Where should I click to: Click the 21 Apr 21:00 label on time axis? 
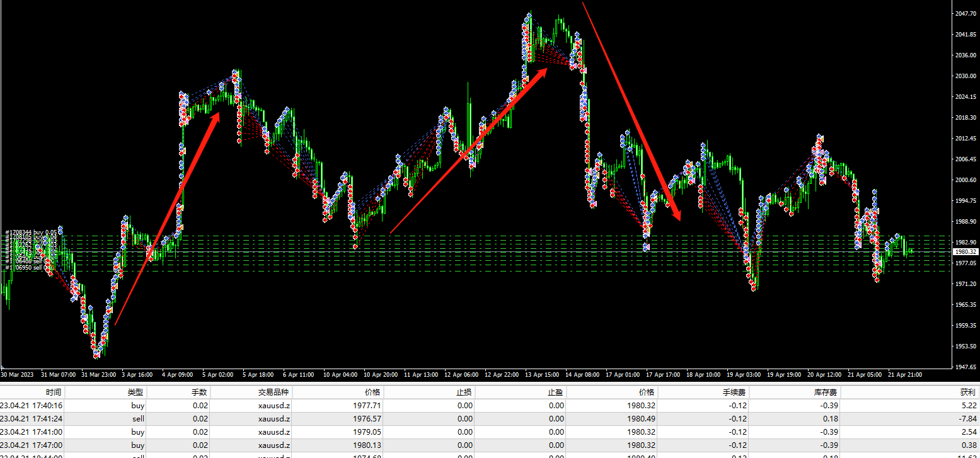pos(905,374)
